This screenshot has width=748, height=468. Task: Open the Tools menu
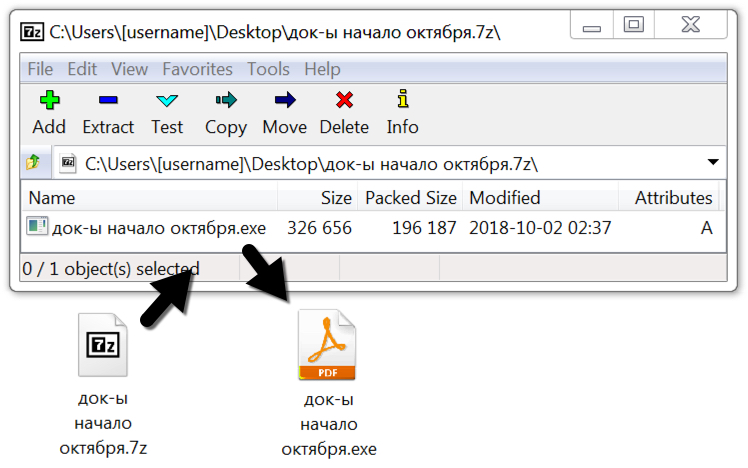pos(268,69)
